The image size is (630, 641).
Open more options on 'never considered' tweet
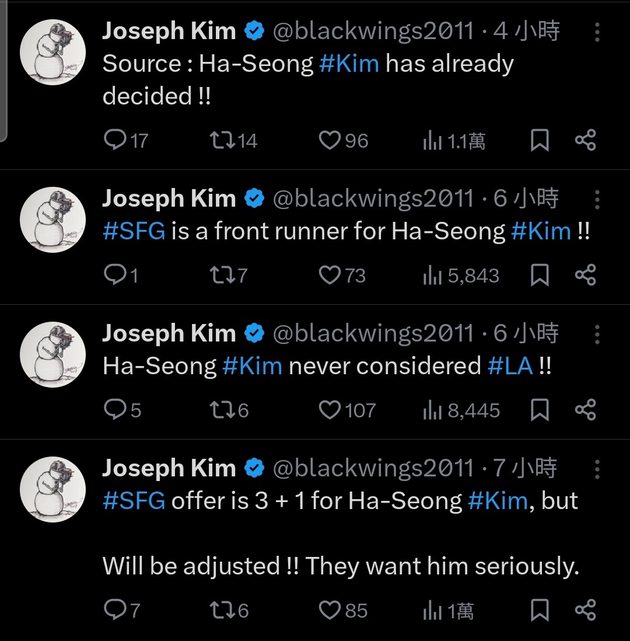click(x=597, y=333)
